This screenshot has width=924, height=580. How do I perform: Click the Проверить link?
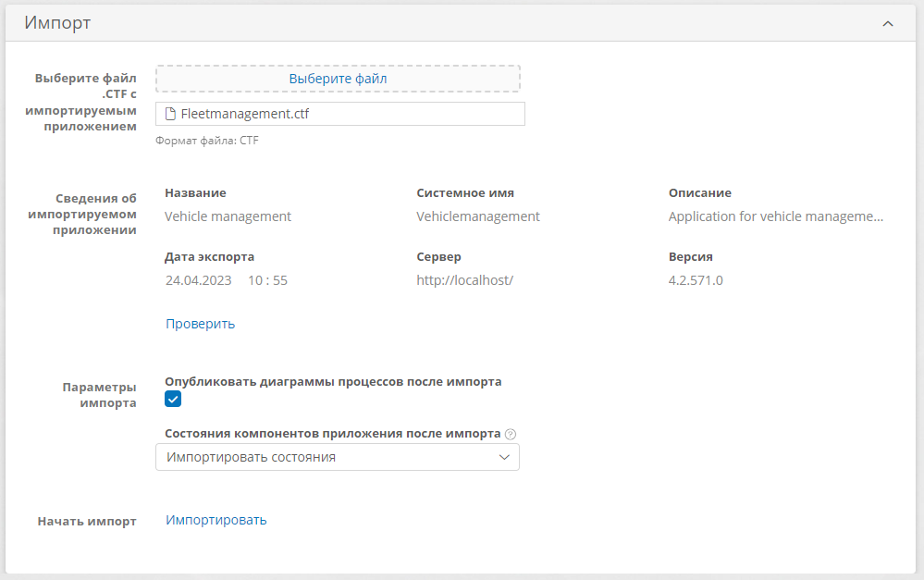tap(201, 324)
